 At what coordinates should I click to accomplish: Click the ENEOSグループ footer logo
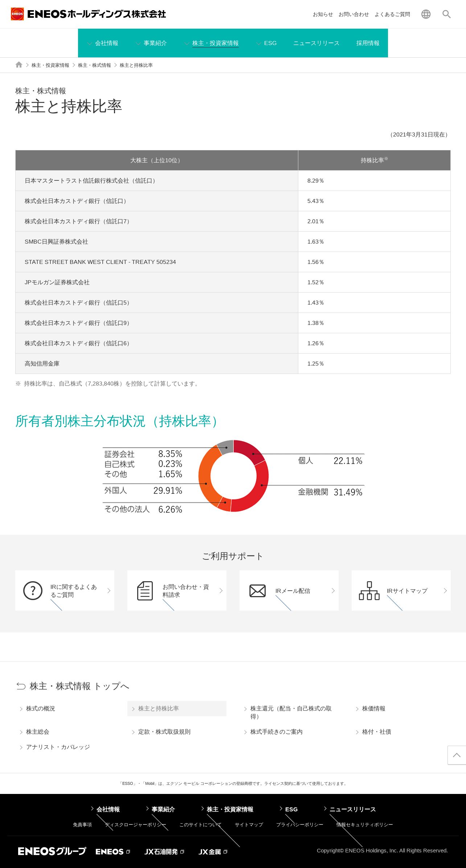pos(52,851)
